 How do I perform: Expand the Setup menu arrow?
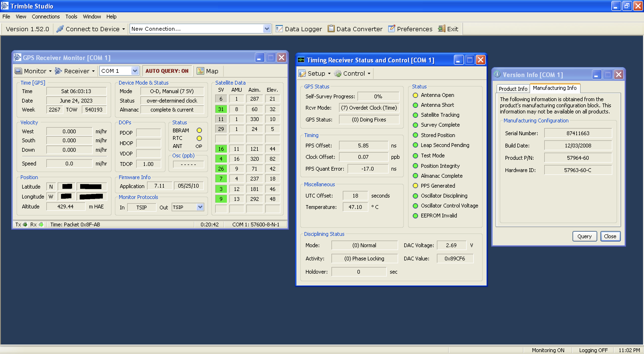pos(329,73)
